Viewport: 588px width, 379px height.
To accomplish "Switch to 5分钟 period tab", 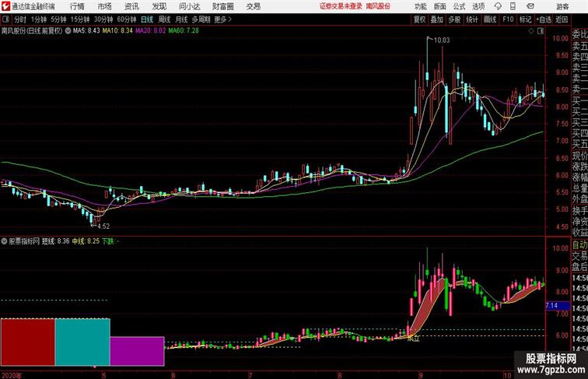I will pos(58,19).
